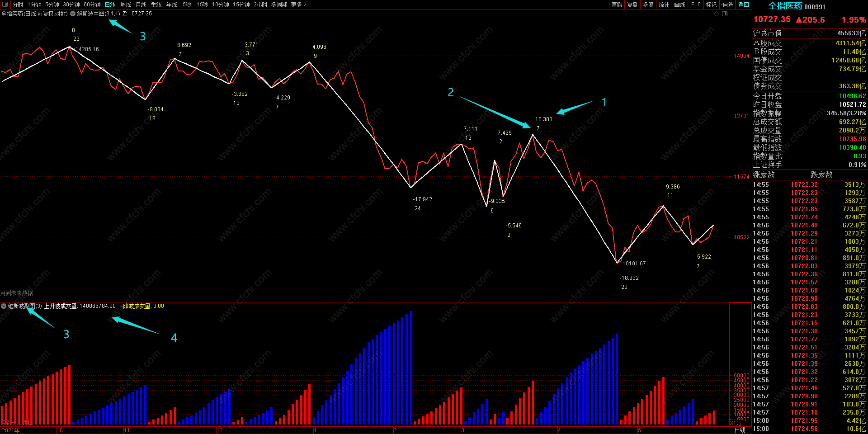
Task: Click the current price 10727.35
Action: 772,19
